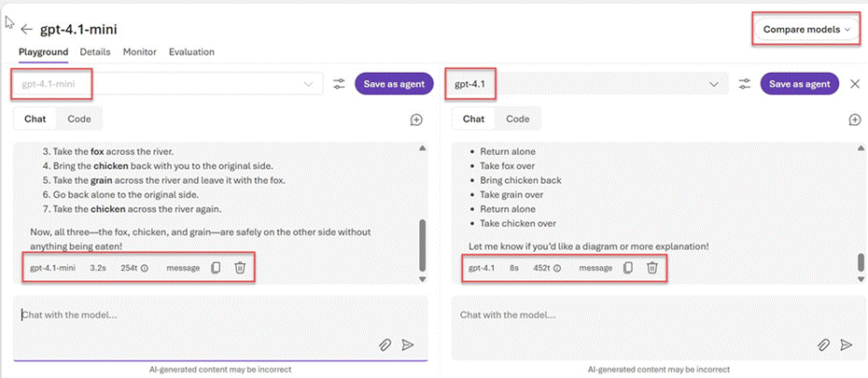
Task: Click Save as agent for gpt-4.1-mini
Action: pyautogui.click(x=394, y=84)
